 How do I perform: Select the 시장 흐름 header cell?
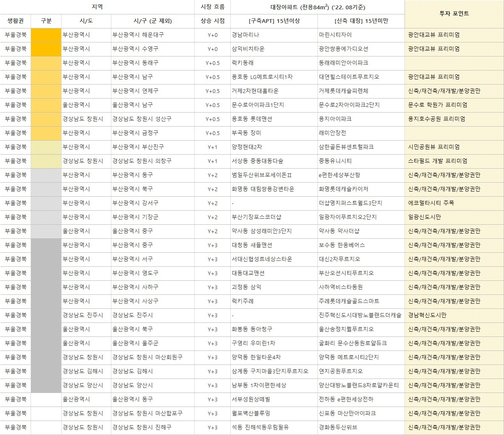pyautogui.click(x=212, y=7)
